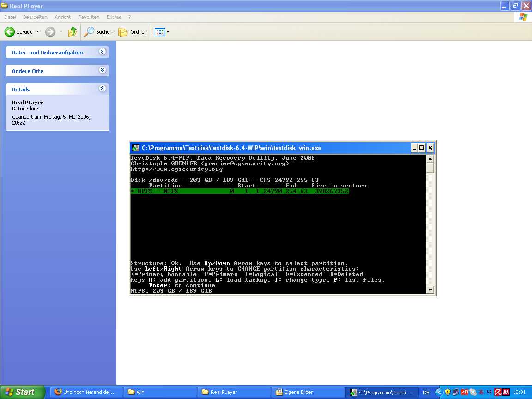The height and width of the screenshot is (399, 532).
Task: Click 'Structure: Ok.' status text
Action: point(156,263)
